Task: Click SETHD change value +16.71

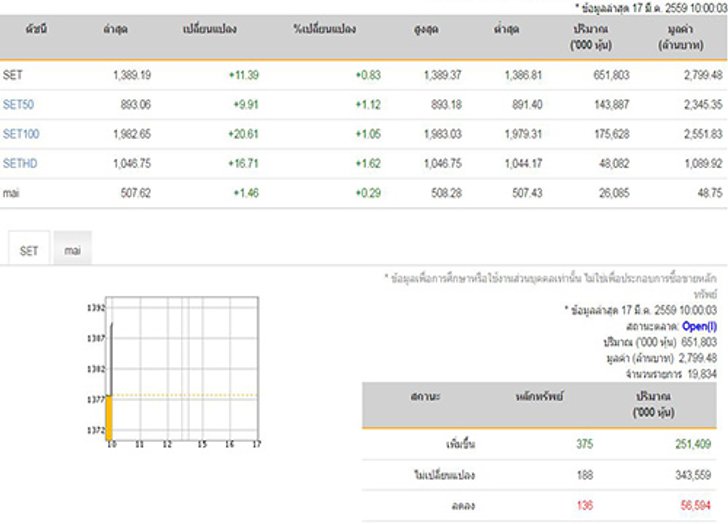Action: [x=243, y=163]
